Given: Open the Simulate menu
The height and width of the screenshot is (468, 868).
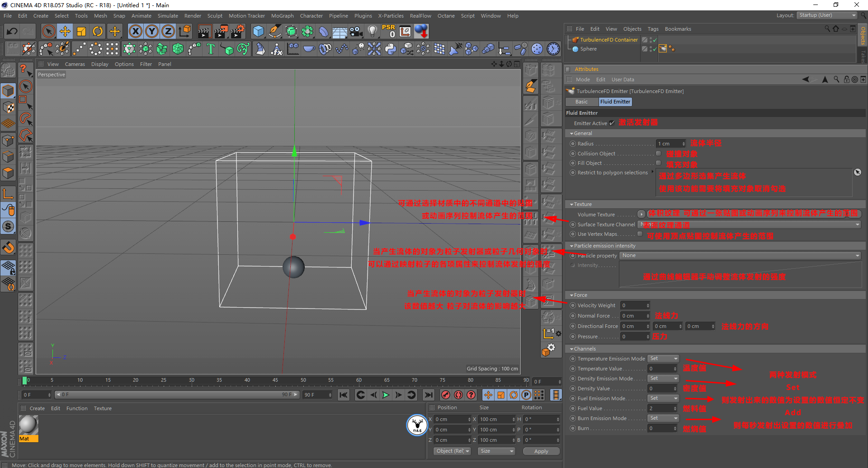Looking at the screenshot, I should (168, 16).
